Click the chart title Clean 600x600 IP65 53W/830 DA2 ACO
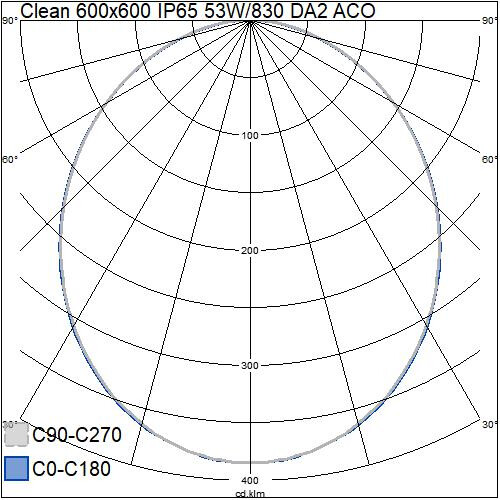This screenshot has width=500, height=500. (198, 11)
